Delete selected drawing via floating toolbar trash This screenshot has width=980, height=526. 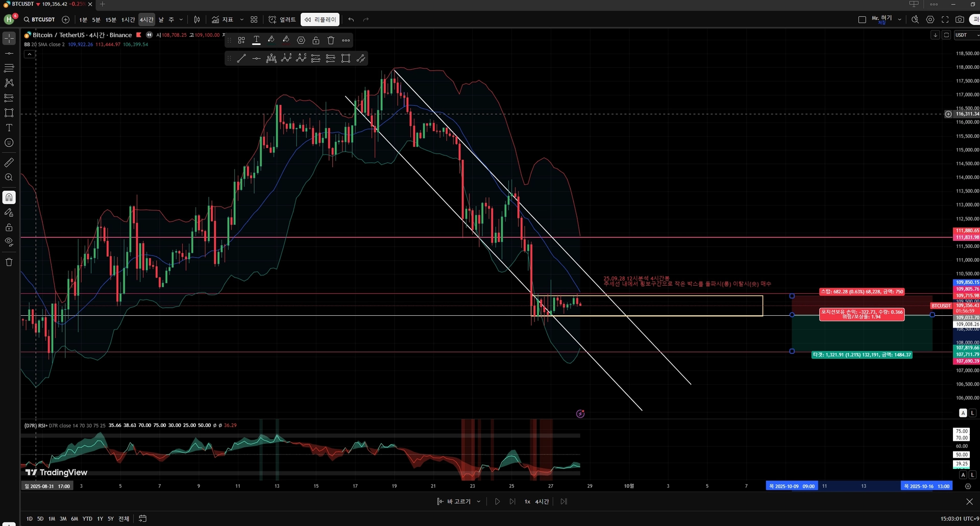tap(331, 40)
